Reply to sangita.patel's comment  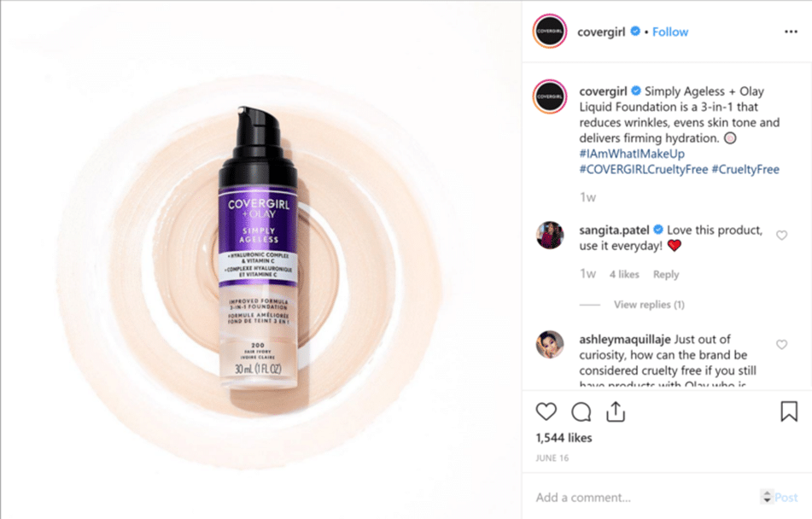coord(665,275)
